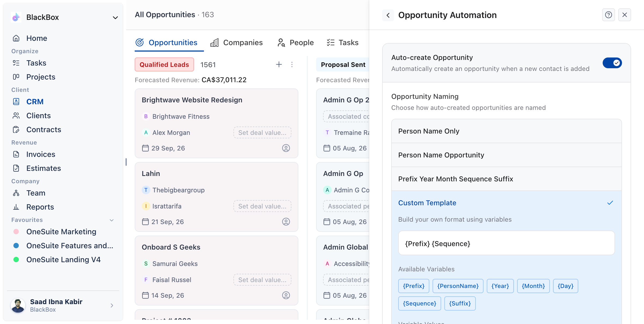
Task: Insert the {Month} variable chip
Action: pos(533,286)
